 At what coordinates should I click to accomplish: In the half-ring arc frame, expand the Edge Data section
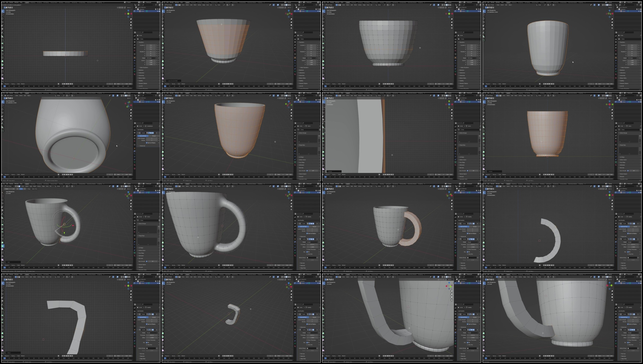point(624,268)
